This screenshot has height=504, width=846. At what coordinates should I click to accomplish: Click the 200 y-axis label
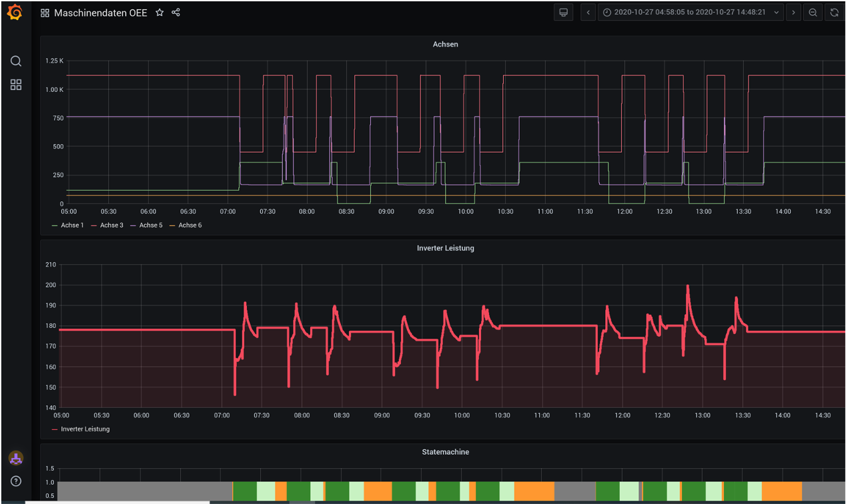click(50, 285)
